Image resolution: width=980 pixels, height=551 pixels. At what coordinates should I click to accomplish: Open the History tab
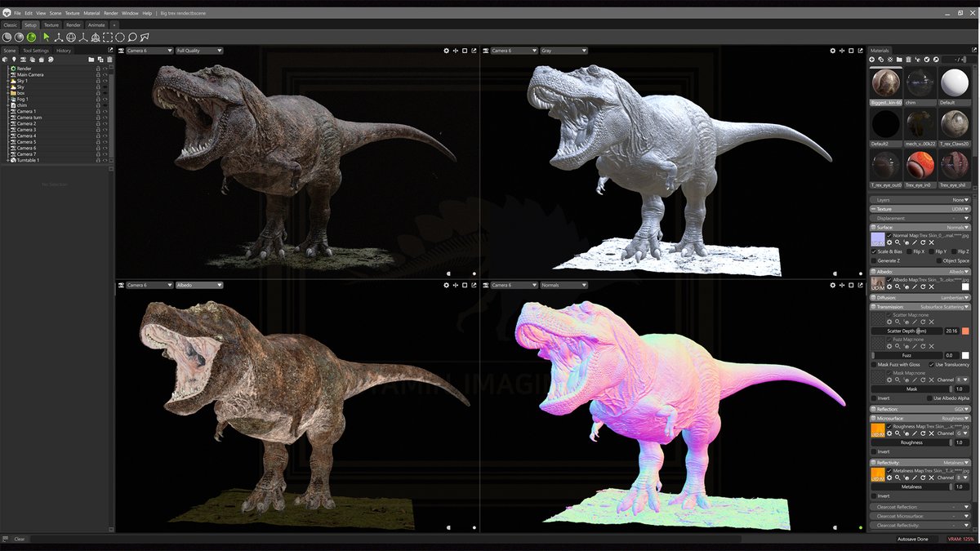(x=64, y=51)
